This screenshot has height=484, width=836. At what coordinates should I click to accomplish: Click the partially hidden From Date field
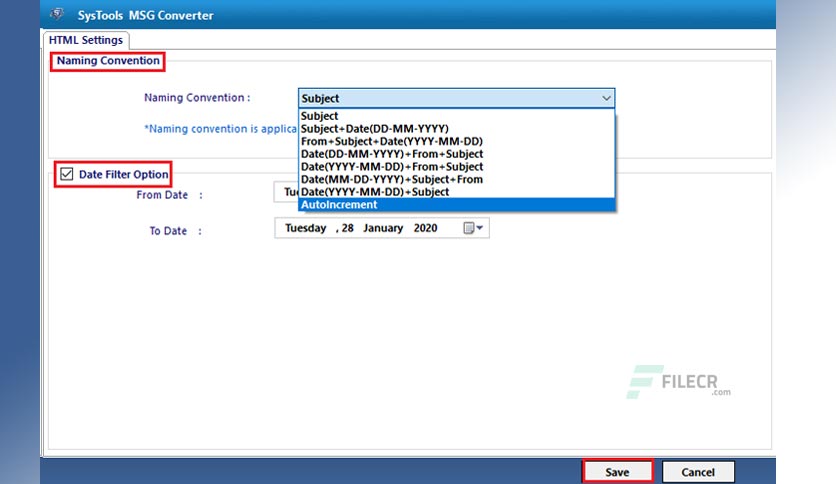(x=286, y=192)
